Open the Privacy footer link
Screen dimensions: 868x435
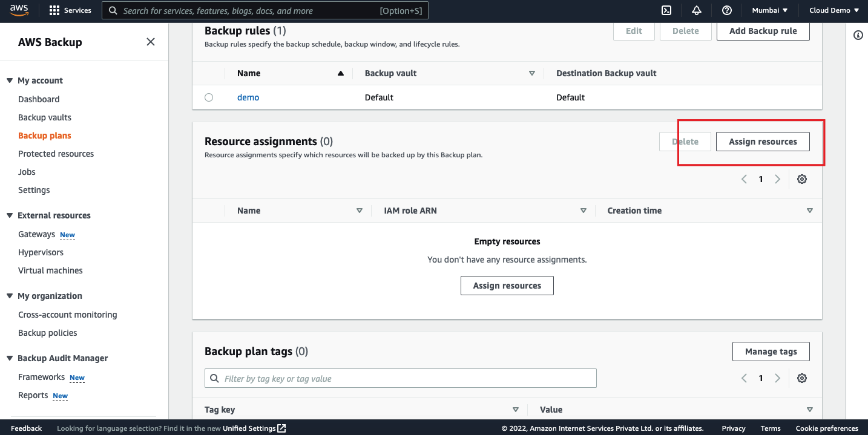[734, 428]
